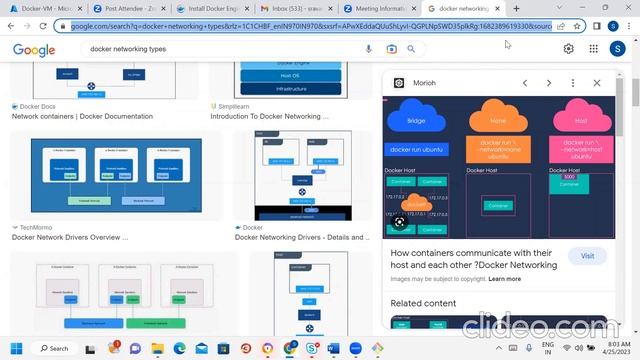This screenshot has width=640, height=360.
Task: Show the next image in preview panel
Action: [x=549, y=83]
